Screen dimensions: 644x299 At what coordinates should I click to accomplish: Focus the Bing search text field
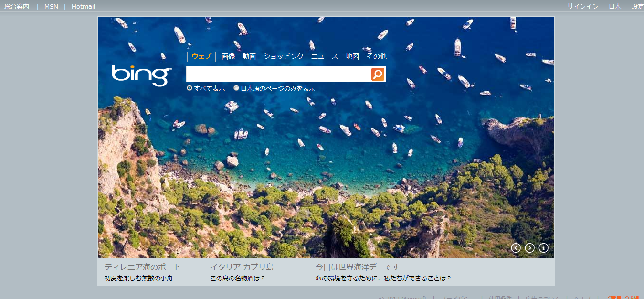pyautogui.click(x=278, y=74)
